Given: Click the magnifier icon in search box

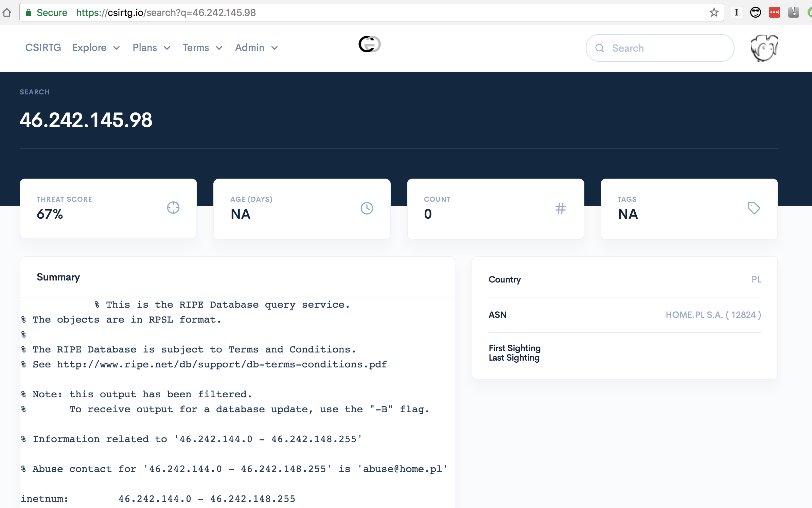Looking at the screenshot, I should [600, 48].
